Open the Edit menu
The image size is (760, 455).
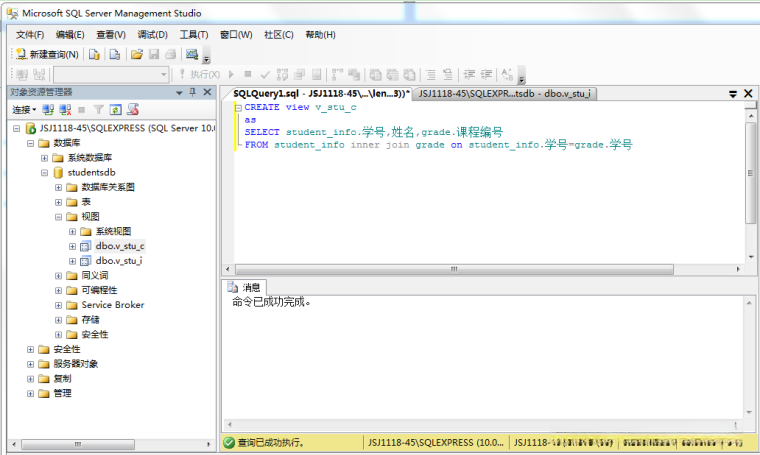tap(70, 34)
